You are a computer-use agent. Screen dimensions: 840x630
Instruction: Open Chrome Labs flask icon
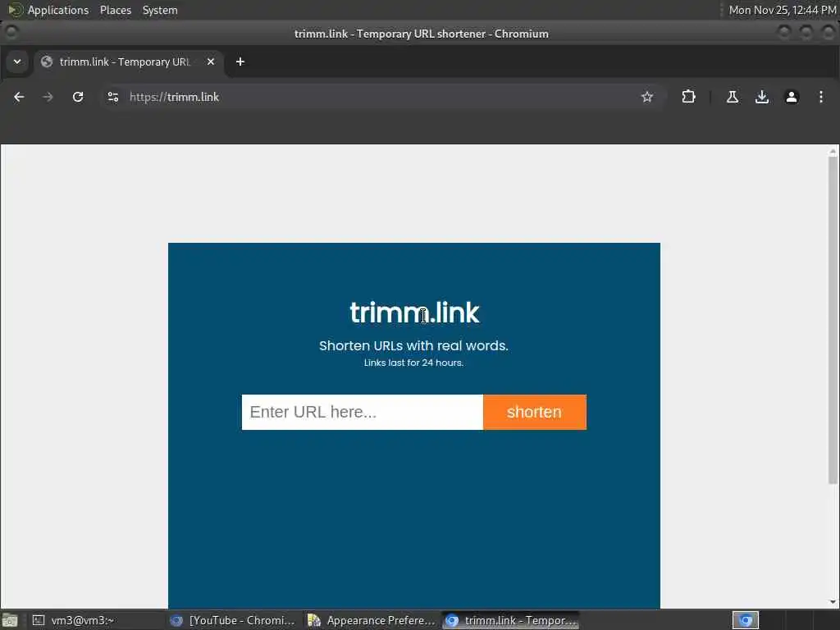(x=732, y=97)
